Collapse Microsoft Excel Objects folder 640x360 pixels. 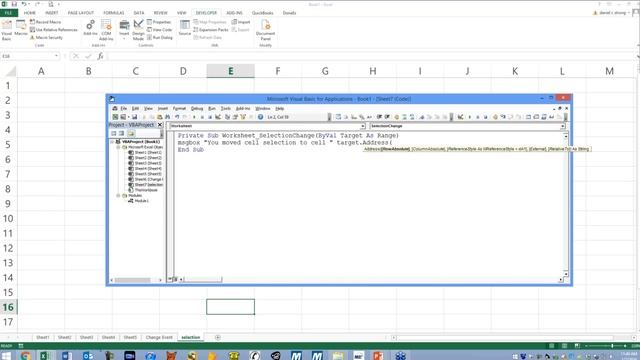[118, 147]
